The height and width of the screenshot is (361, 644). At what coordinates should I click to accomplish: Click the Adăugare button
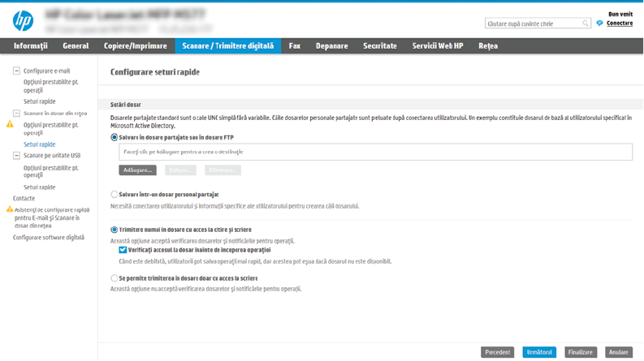pos(137,170)
